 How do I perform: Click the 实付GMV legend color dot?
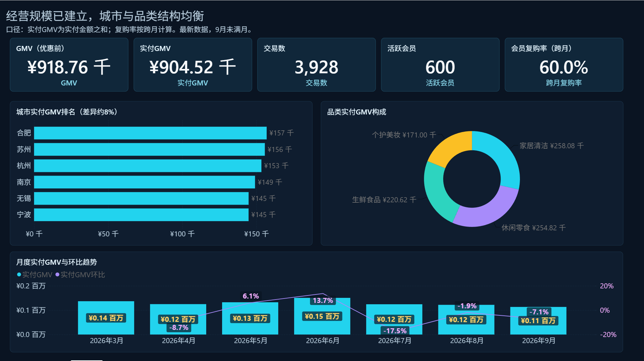19,275
